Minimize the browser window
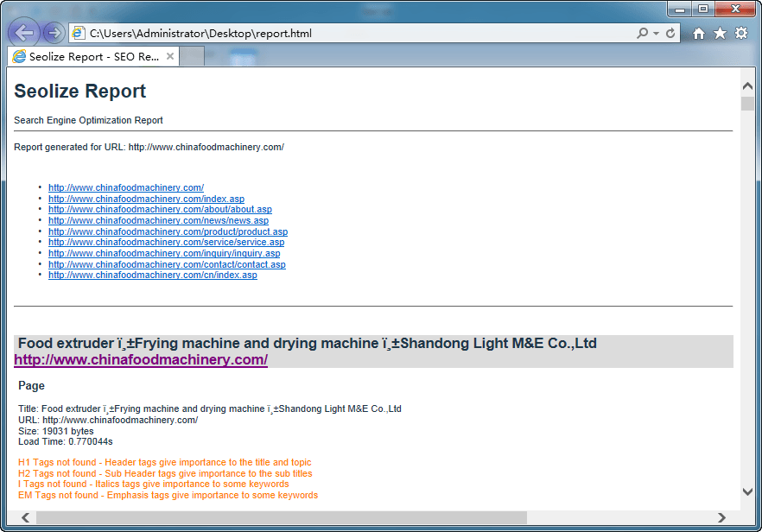The image size is (762, 532). click(680, 9)
